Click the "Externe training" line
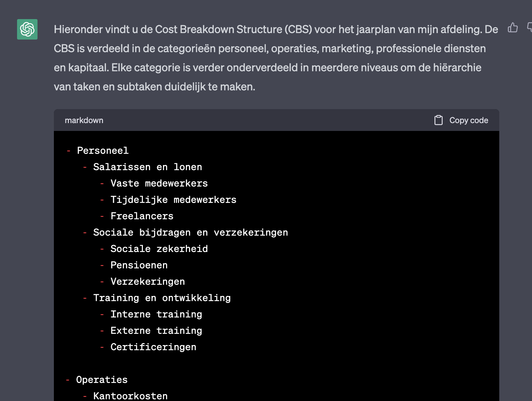532x401 pixels. tap(156, 331)
